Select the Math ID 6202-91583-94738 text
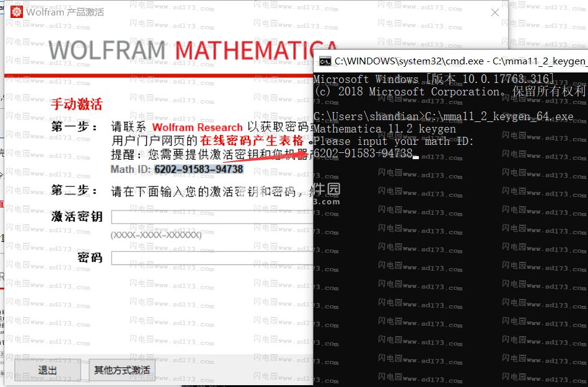This screenshot has height=387, width=588. (x=199, y=169)
